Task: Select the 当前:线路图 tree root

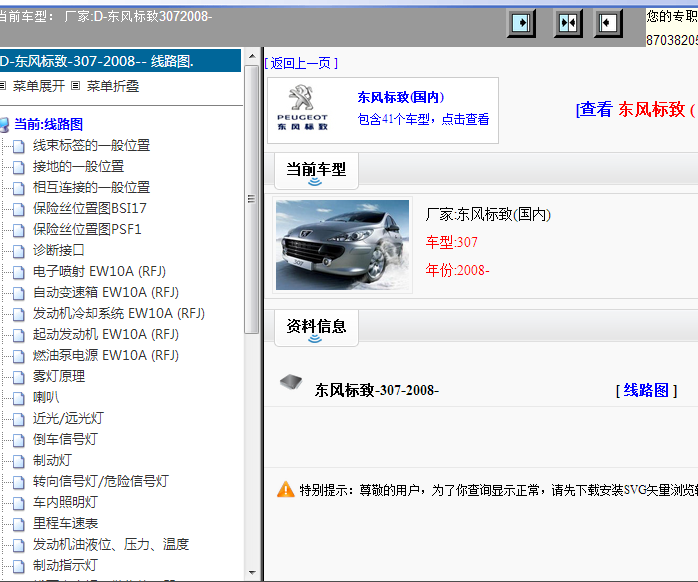Action: [48, 124]
